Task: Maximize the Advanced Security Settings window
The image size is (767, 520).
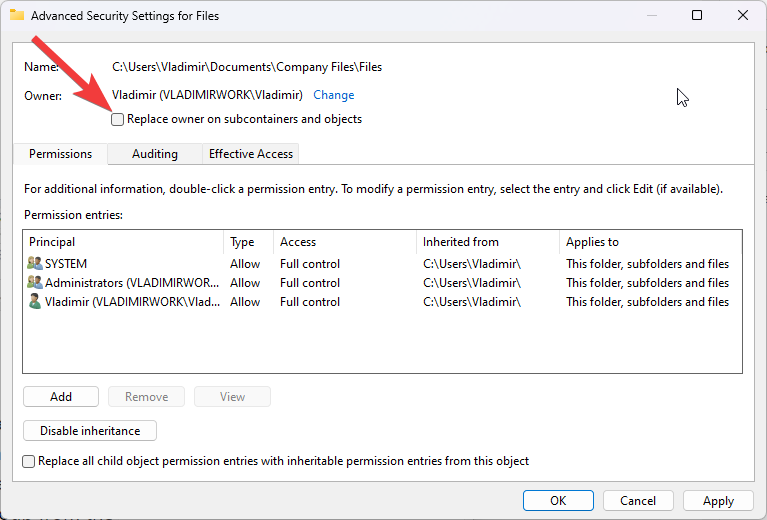Action: 697,15
